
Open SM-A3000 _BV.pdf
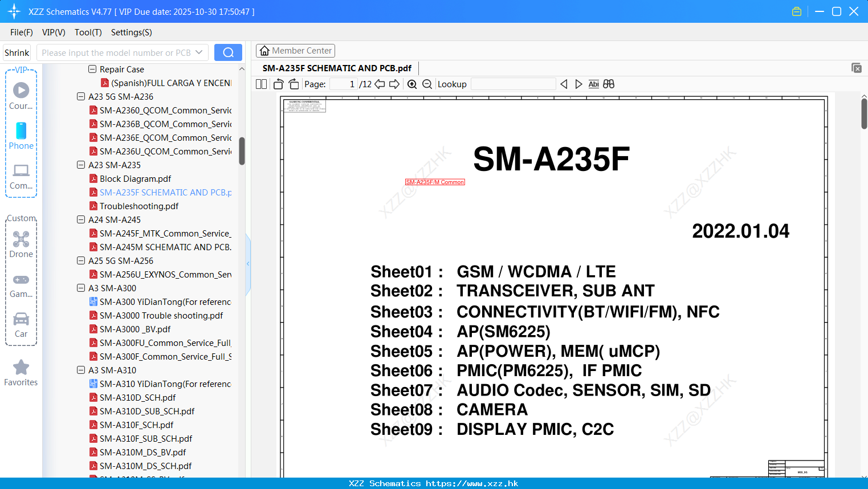pos(135,329)
